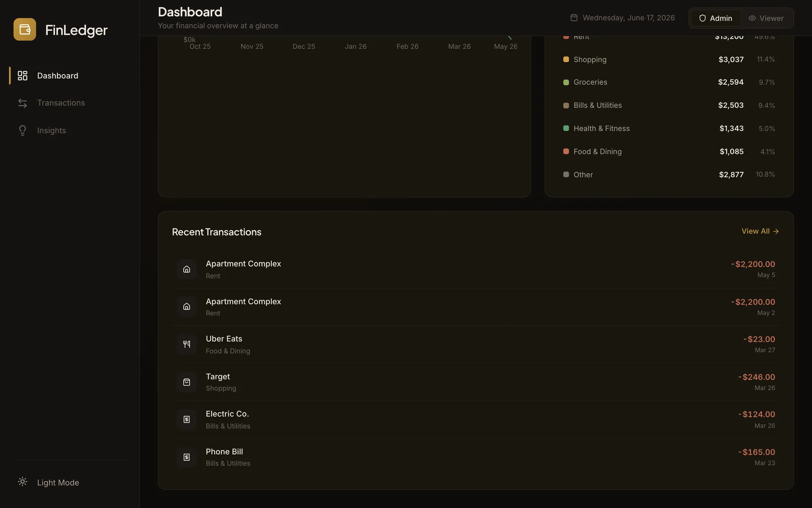Click the -$246.00 amount
Viewport: 812px width, 508px height.
[x=757, y=377]
